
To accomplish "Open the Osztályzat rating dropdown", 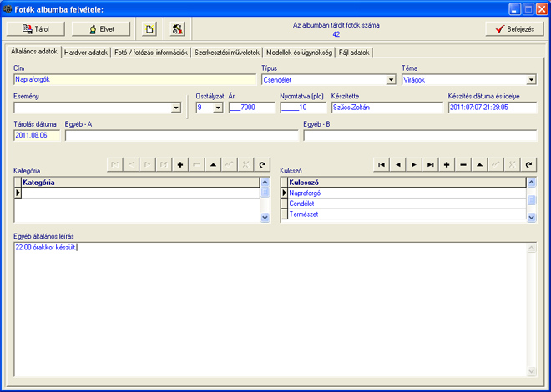I will pyautogui.click(x=218, y=108).
